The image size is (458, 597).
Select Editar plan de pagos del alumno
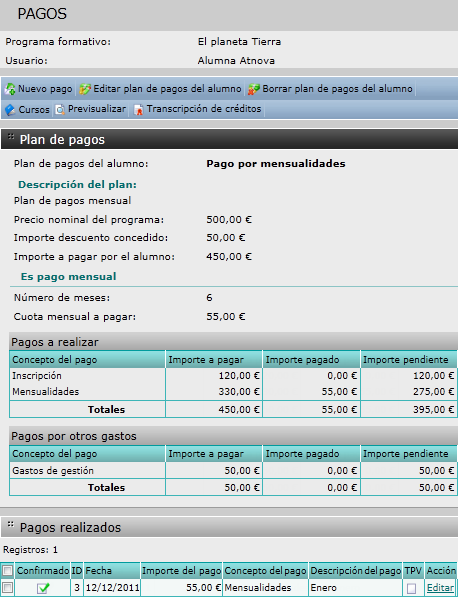[167, 89]
